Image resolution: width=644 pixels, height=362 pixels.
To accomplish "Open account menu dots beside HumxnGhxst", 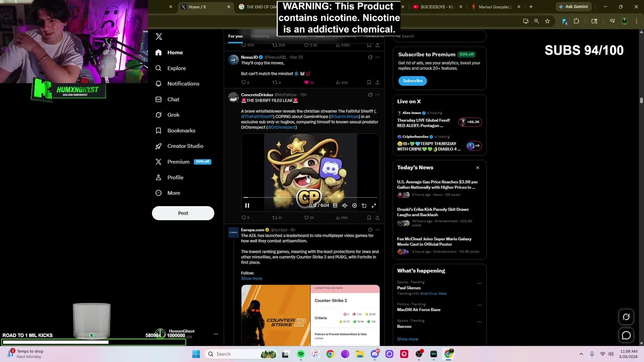I will (216, 334).
